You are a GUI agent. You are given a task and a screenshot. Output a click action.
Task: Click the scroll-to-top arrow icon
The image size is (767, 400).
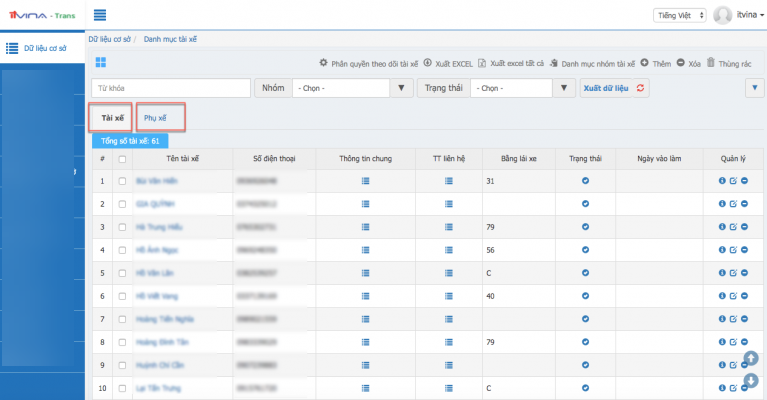click(750, 358)
